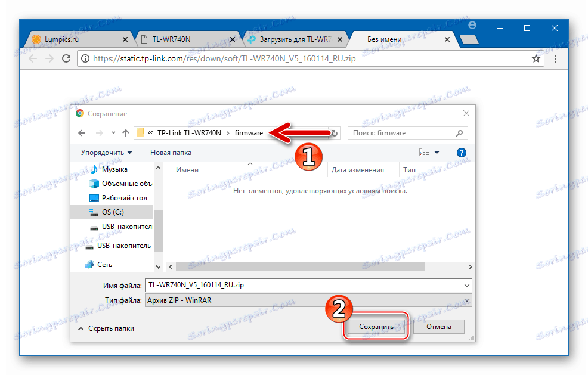Select the Без имени tab

[402, 39]
